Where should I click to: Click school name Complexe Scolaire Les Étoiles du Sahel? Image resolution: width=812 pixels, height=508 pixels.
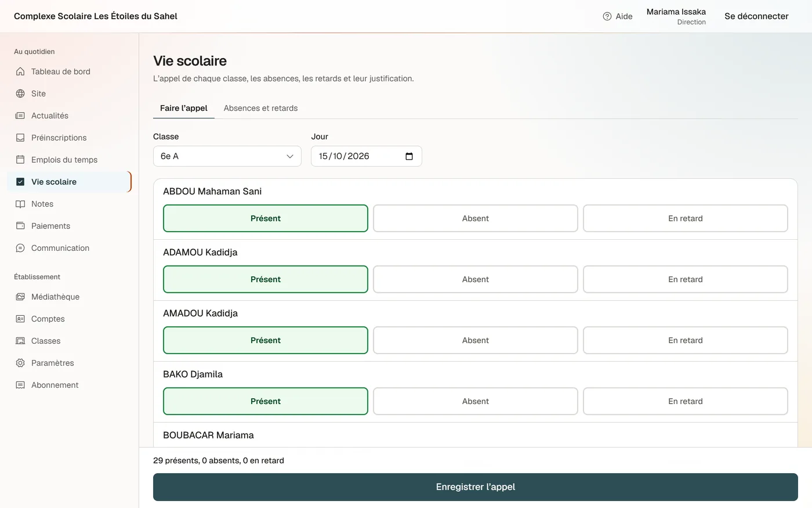coord(96,16)
